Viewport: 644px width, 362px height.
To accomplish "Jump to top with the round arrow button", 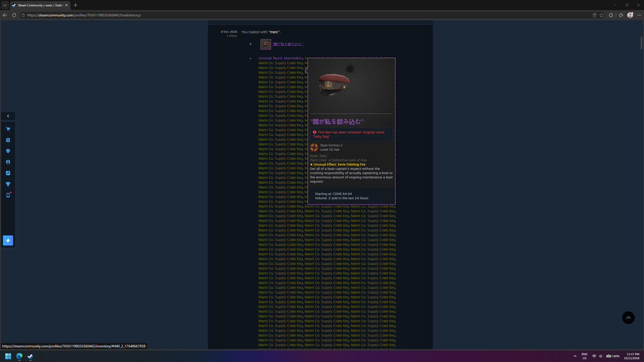I will coord(628,318).
